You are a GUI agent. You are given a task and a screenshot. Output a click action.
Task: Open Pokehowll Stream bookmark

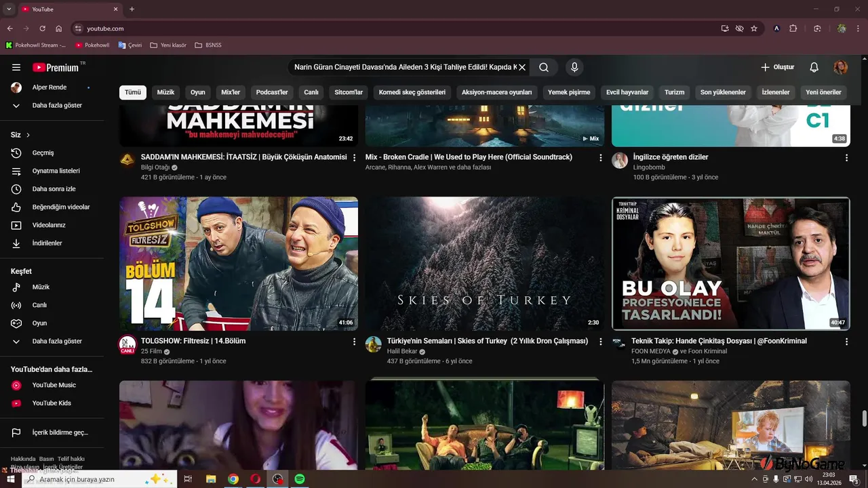tap(36, 45)
